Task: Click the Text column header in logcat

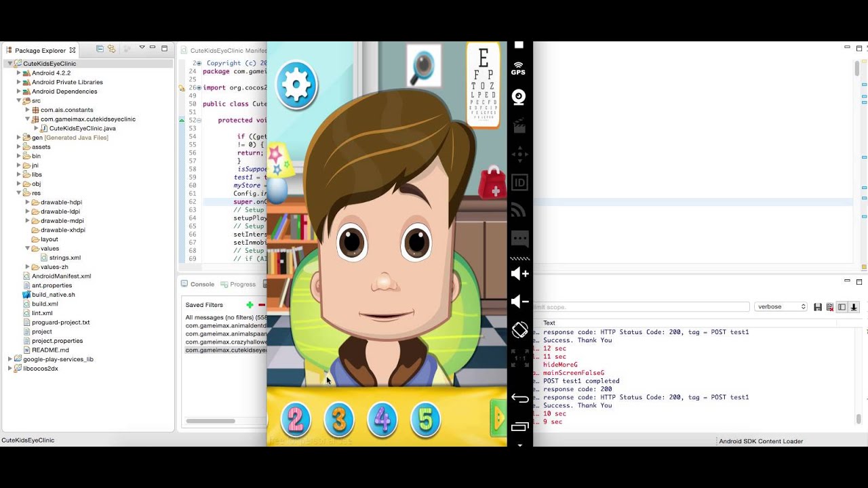Action: (549, 323)
